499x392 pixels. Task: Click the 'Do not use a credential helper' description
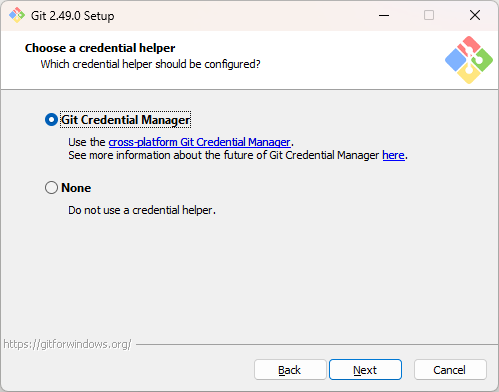click(142, 210)
